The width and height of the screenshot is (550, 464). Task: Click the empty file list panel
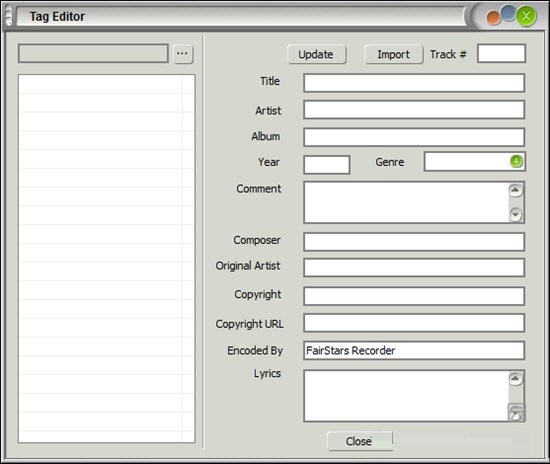107,258
